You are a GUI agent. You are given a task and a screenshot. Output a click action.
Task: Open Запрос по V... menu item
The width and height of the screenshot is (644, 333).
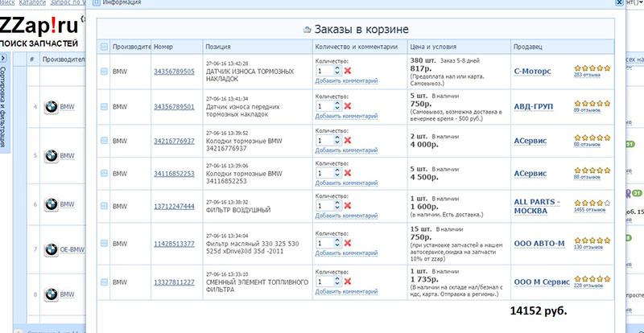(x=68, y=2)
